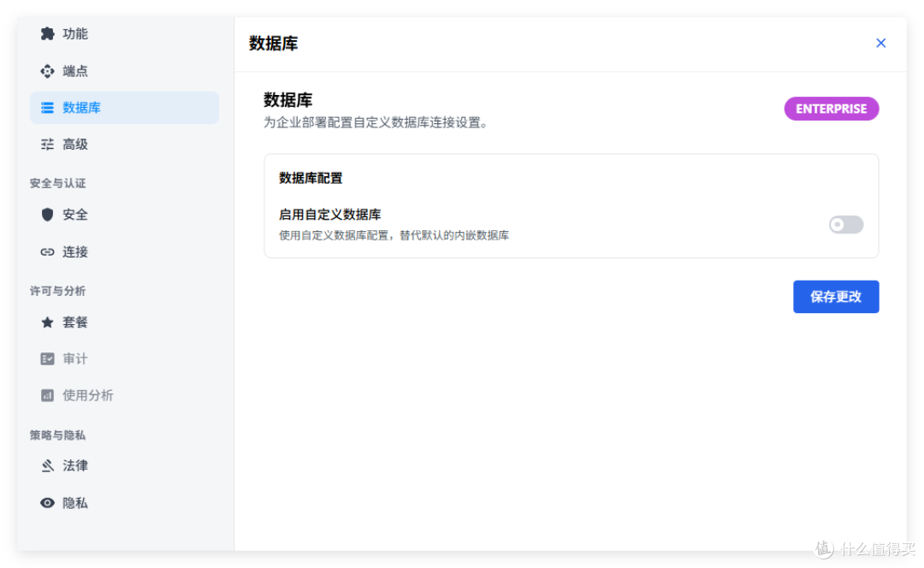Screen dimensions: 924x568
Task: Open the 法律 page
Action: pos(124,466)
